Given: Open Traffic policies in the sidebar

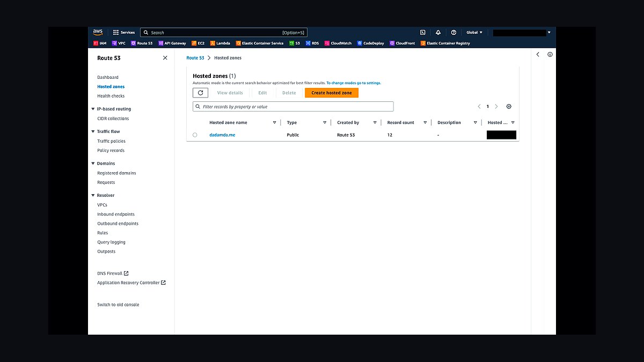Looking at the screenshot, I should click(x=111, y=141).
